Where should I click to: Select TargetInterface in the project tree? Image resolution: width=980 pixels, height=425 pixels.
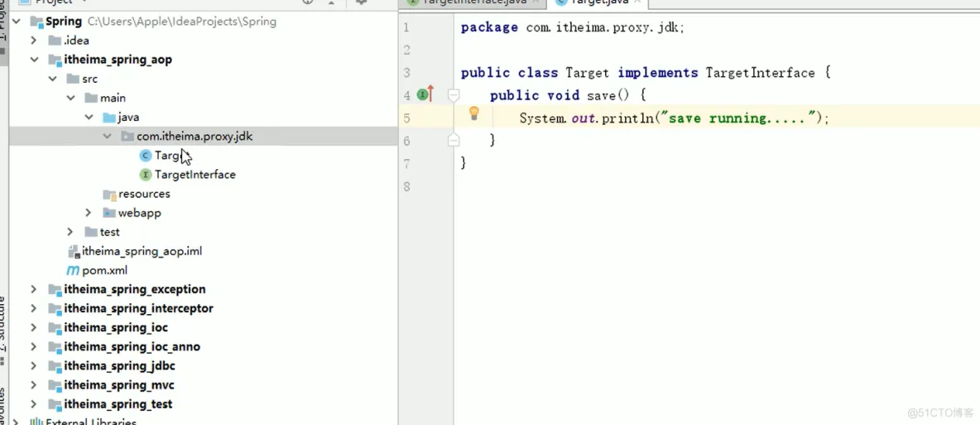[x=195, y=175]
